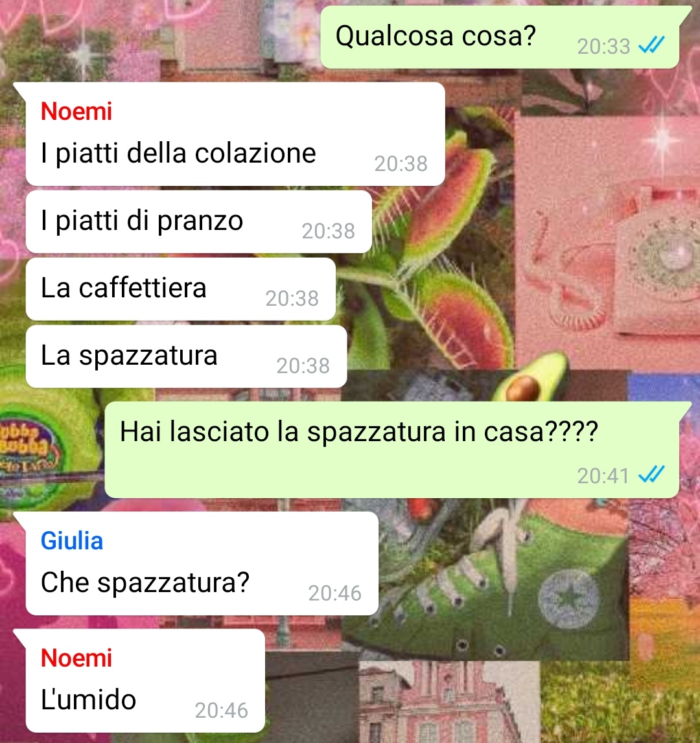Select the 'I piatti della colazione' message
Viewport: 700px width, 743px height.
235,134
